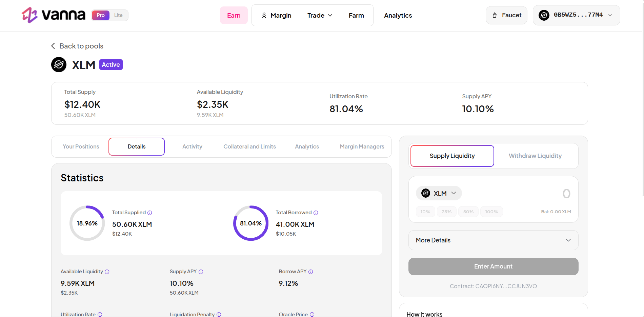Click the Faucet button
This screenshot has width=644, height=317.
[506, 15]
